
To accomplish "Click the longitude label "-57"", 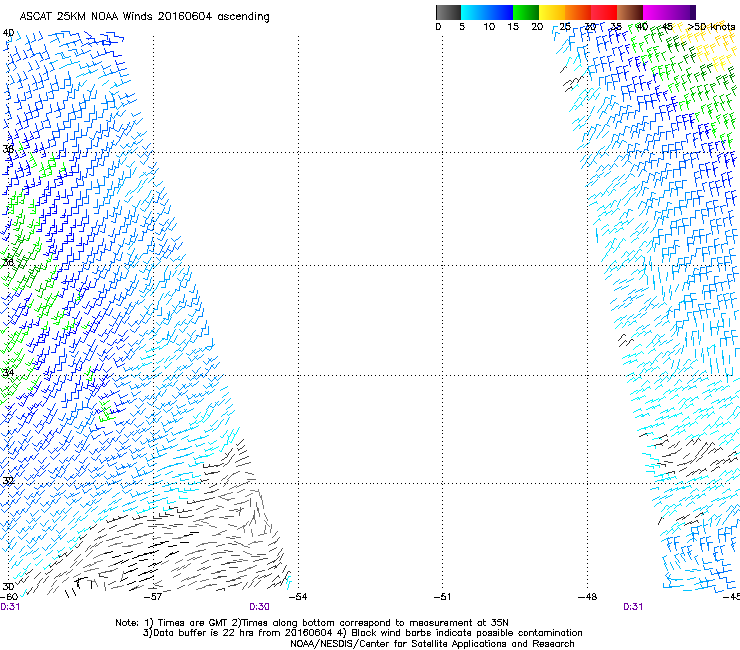I will tap(153, 597).
